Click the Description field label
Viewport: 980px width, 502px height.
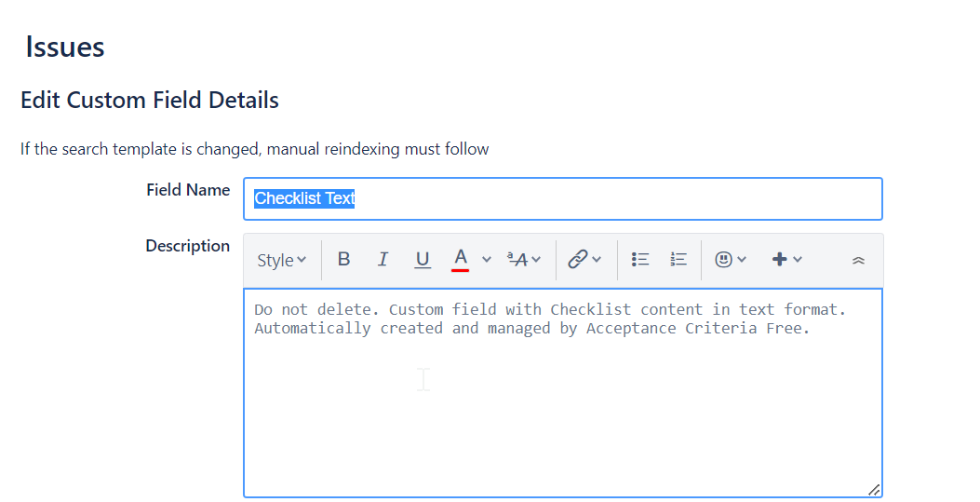(187, 246)
